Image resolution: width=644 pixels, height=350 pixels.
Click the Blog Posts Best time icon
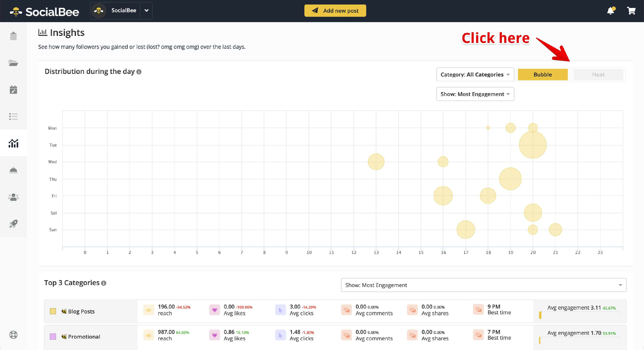[x=478, y=309]
